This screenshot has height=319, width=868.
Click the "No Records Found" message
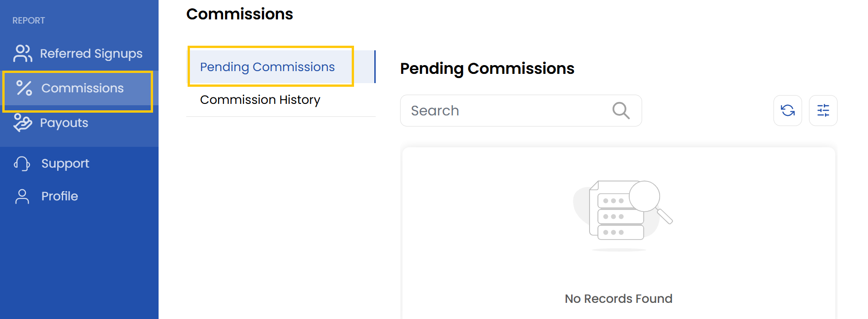[x=618, y=299]
